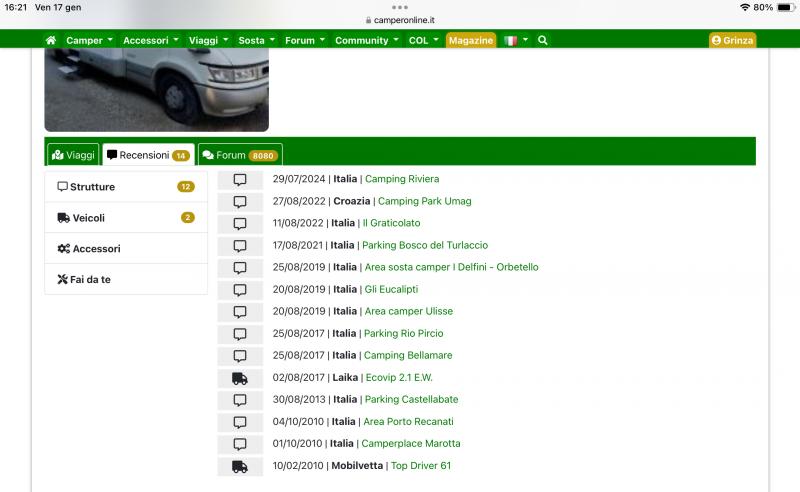This screenshot has width=800, height=492.
Task: Click the camper vehicle photo thumbnail
Action: click(x=157, y=90)
